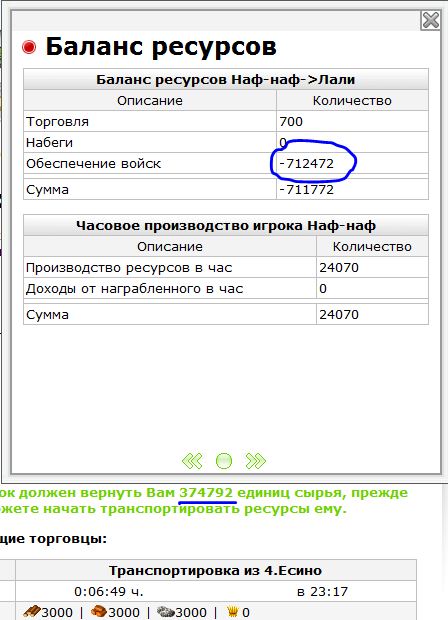Click 'Часовое производство игрока Наф-наф' header
This screenshot has width=448, height=620.
226,226
